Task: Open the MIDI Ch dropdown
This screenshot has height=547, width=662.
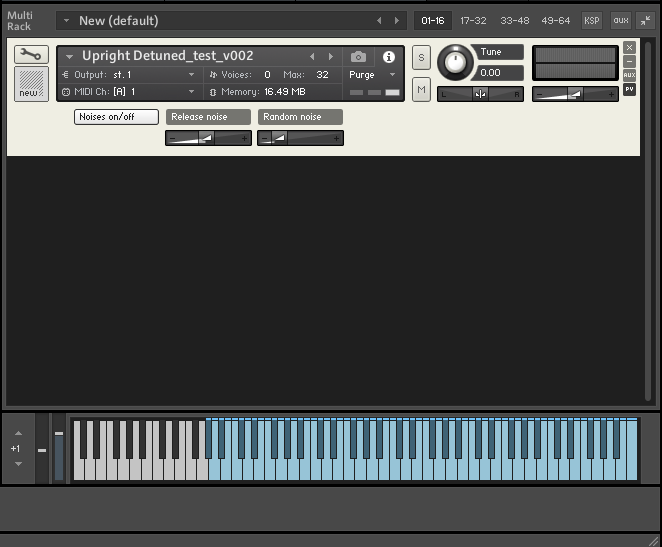Action: tap(129, 92)
